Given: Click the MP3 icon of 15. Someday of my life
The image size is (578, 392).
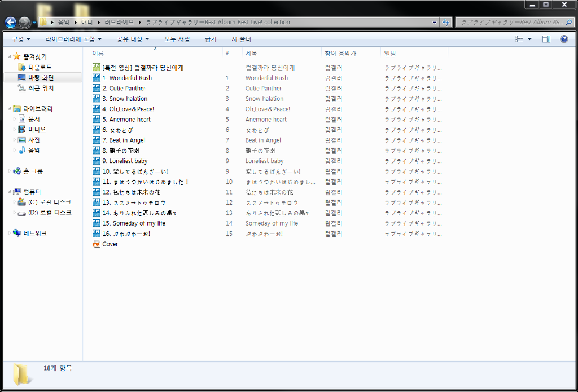Looking at the screenshot, I should pos(96,223).
